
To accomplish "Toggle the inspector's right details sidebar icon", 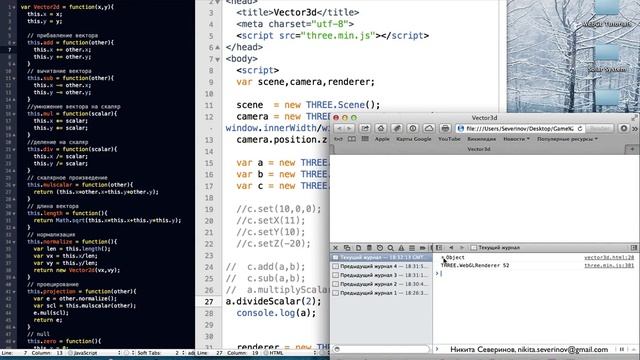I will [x=634, y=248].
